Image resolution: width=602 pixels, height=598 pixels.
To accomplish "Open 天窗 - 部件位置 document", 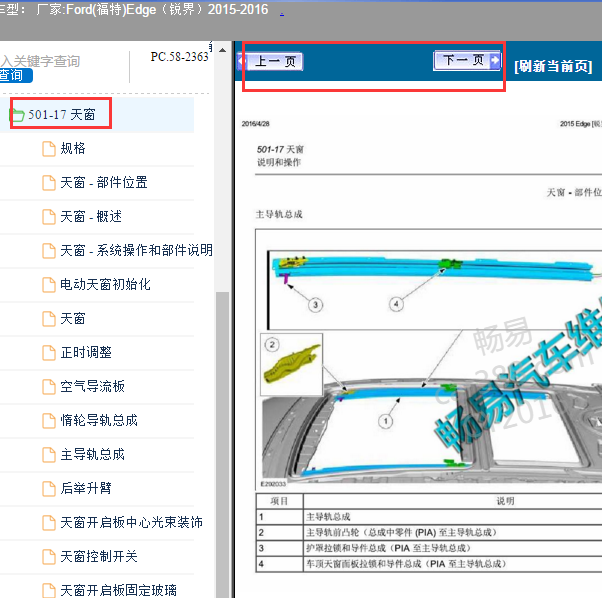I will [104, 182].
